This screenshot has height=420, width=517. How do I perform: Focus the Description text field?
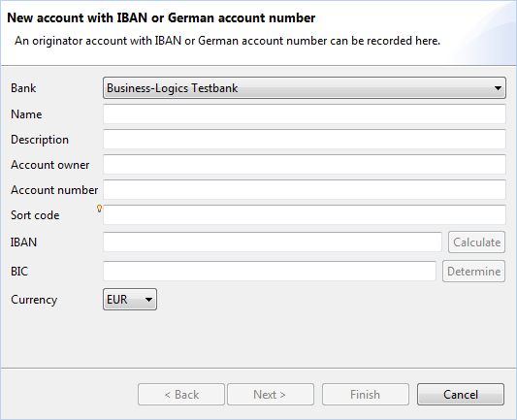click(305, 139)
